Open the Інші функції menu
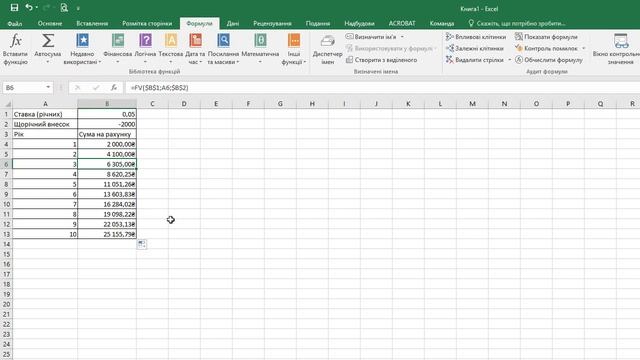The width and height of the screenshot is (640, 360). pyautogui.click(x=293, y=49)
